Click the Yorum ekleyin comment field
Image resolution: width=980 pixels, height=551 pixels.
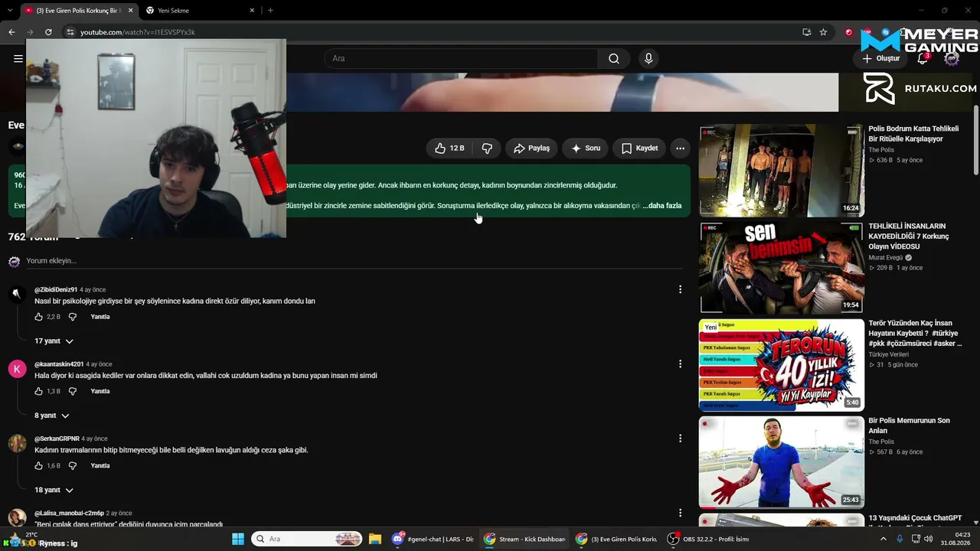354,261
